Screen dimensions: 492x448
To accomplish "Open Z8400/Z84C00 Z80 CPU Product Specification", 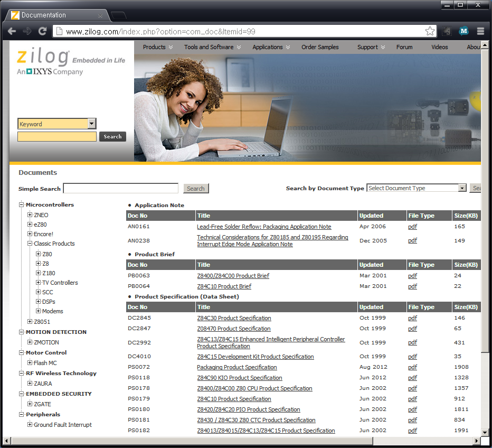I will (254, 388).
